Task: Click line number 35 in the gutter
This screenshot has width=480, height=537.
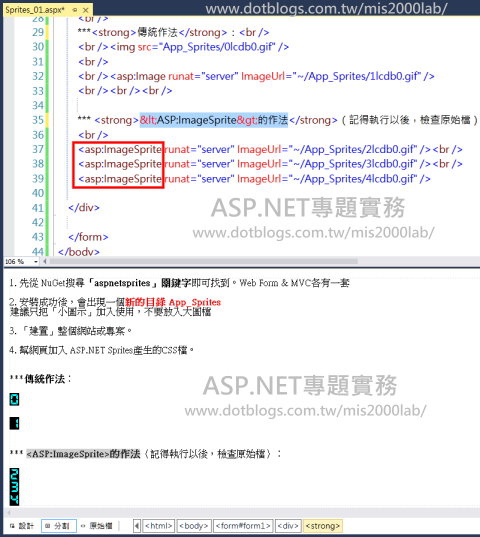Action: pyautogui.click(x=38, y=120)
